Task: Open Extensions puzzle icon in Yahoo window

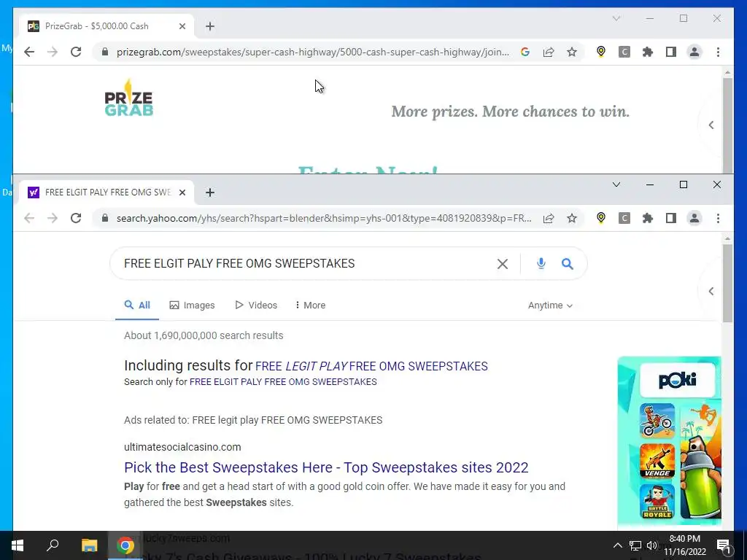Action: coord(648,218)
